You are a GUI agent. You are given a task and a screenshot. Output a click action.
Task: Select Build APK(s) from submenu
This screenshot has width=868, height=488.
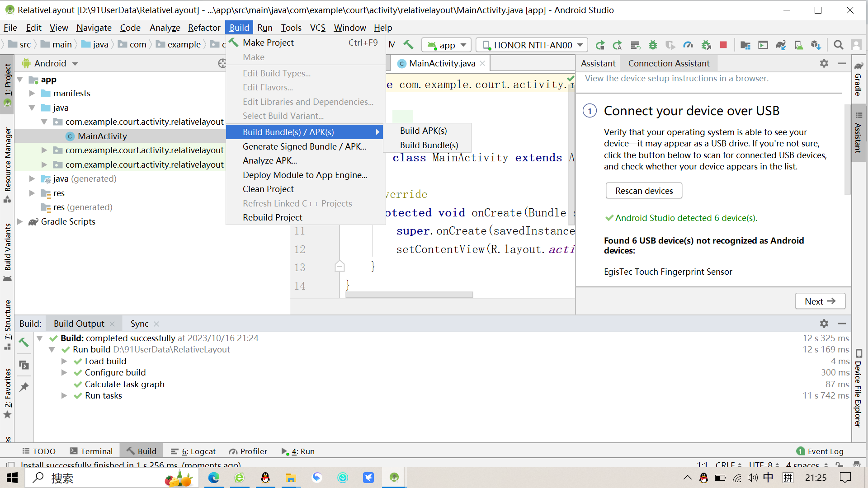424,131
